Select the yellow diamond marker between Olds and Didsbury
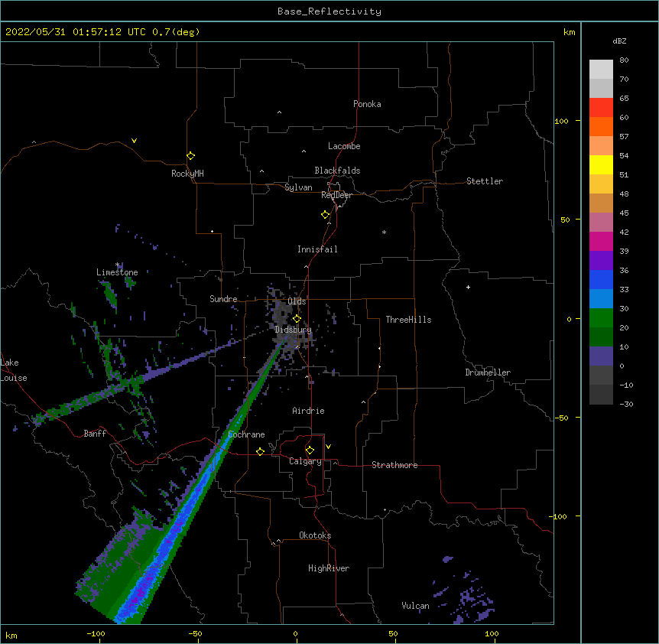The width and height of the screenshot is (659, 644). click(x=297, y=319)
